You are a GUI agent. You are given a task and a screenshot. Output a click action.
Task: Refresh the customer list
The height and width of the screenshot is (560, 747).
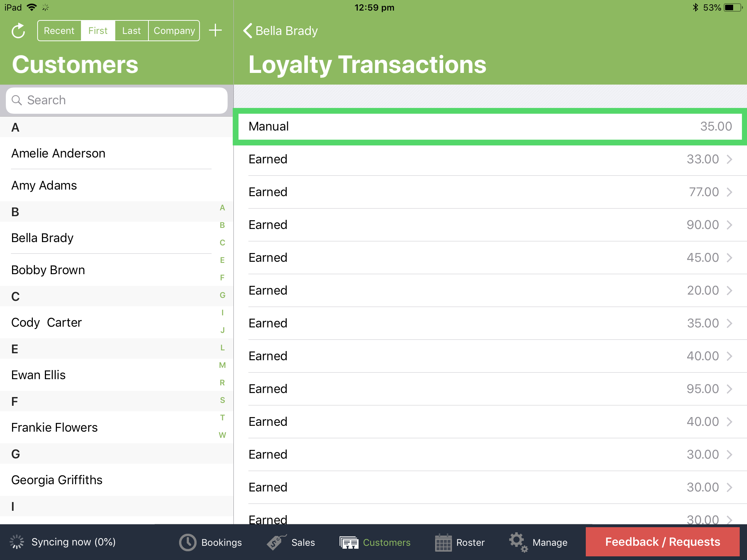(x=18, y=31)
